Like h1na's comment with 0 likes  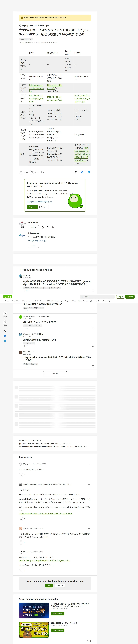tap(21, 542)
